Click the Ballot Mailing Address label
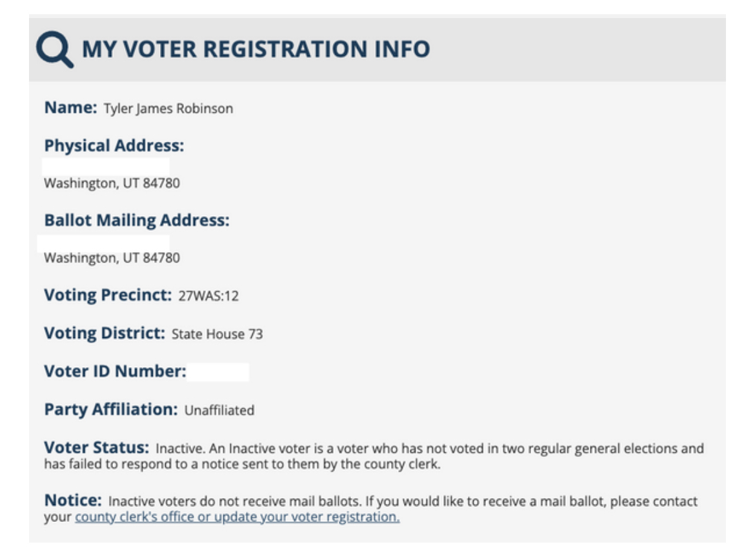 tap(137, 221)
